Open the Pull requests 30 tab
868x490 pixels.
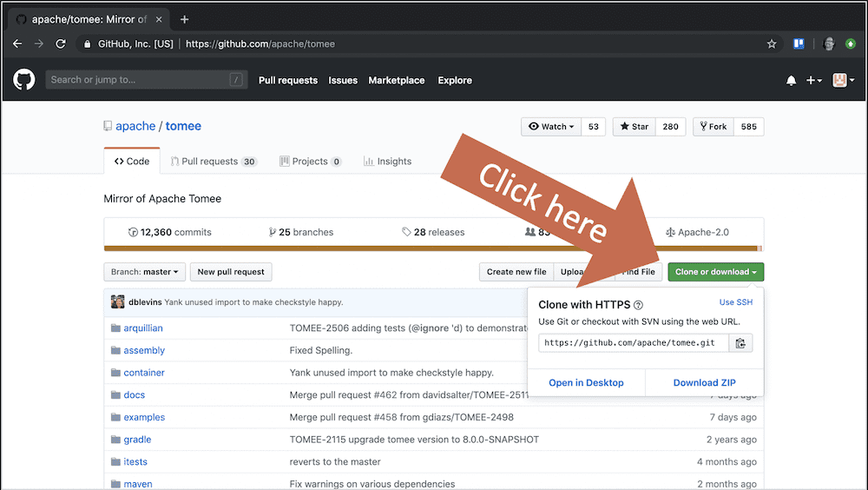tap(214, 162)
